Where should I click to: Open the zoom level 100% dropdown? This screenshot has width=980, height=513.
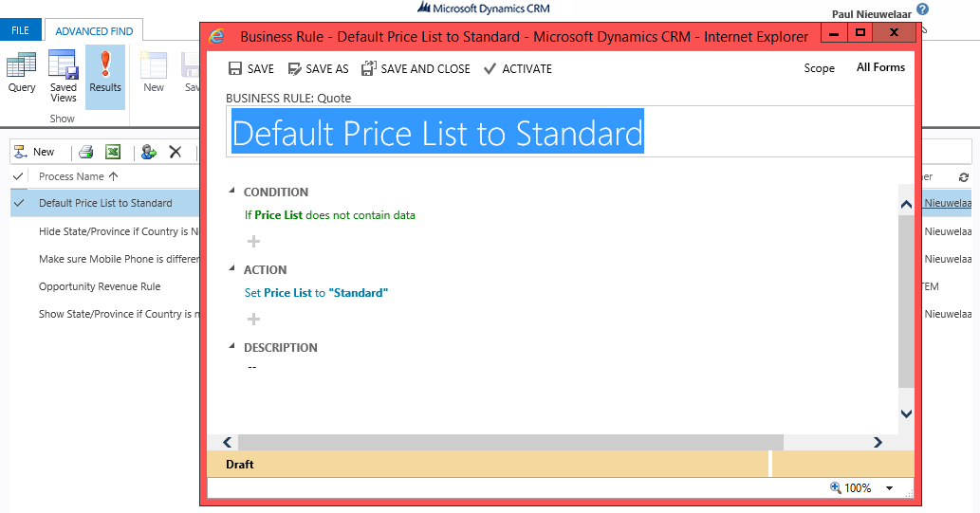(x=889, y=488)
